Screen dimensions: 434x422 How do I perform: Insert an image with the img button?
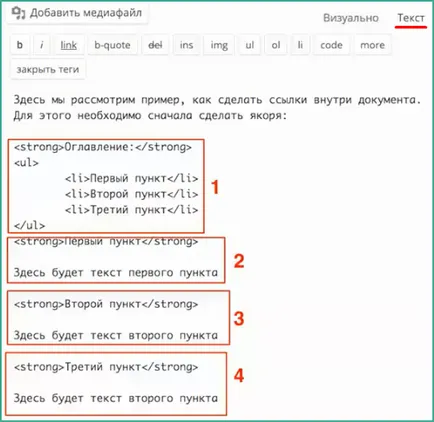point(219,45)
